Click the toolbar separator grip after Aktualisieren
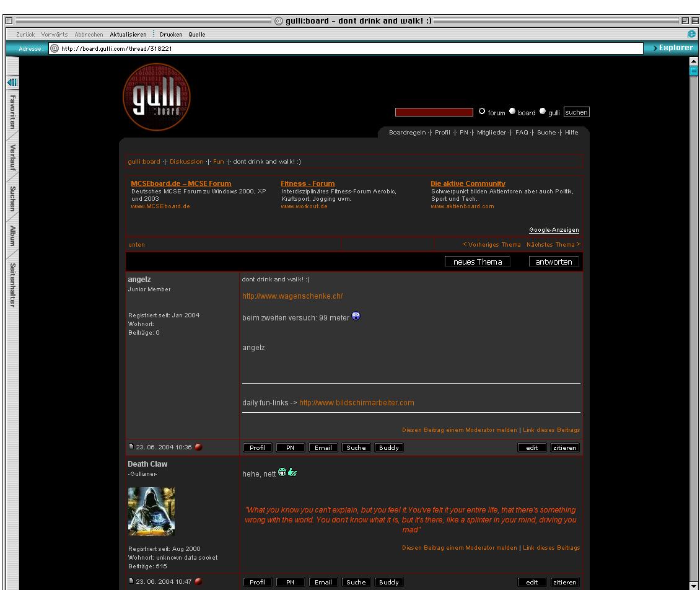The width and height of the screenshot is (700, 590). [x=153, y=34]
